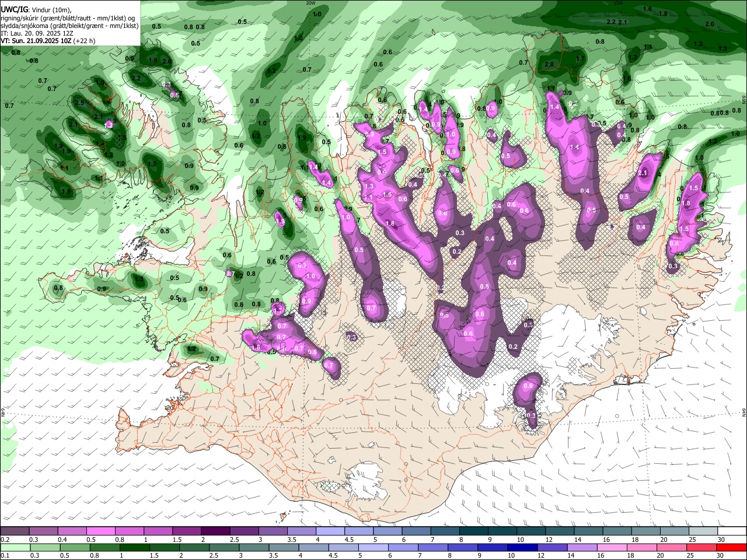This screenshot has height=560, width=747.
Task: Pick the grey-green 2.5–3 rain swatch
Action: click(224, 547)
